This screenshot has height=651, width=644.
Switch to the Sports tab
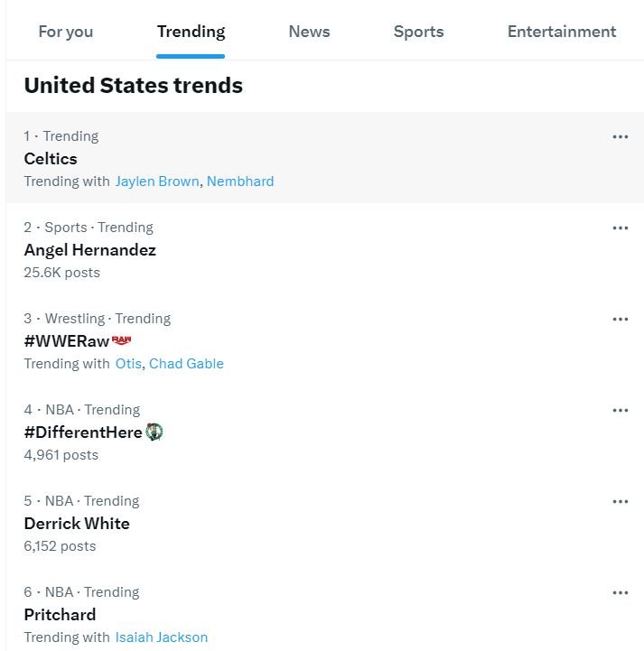(x=418, y=32)
